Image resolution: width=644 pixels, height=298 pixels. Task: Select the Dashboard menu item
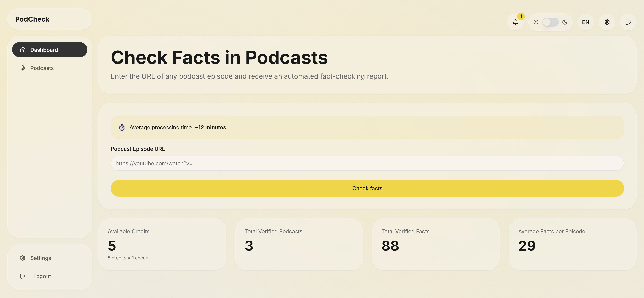[44, 50]
